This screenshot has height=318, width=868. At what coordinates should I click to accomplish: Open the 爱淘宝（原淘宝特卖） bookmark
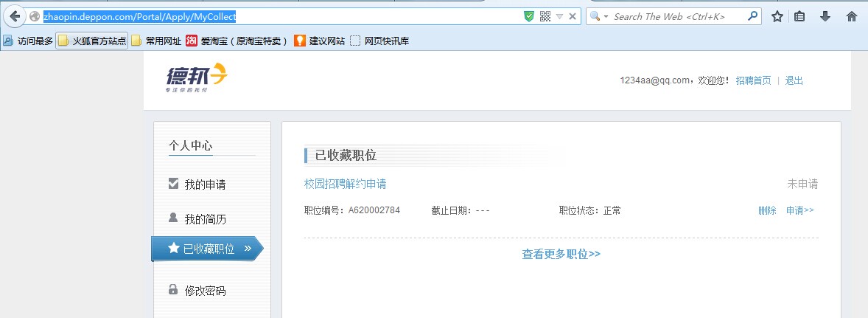coord(237,41)
